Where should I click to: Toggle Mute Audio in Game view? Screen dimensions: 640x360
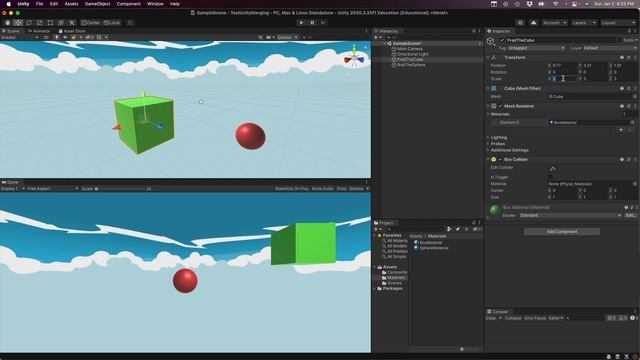[x=322, y=189]
